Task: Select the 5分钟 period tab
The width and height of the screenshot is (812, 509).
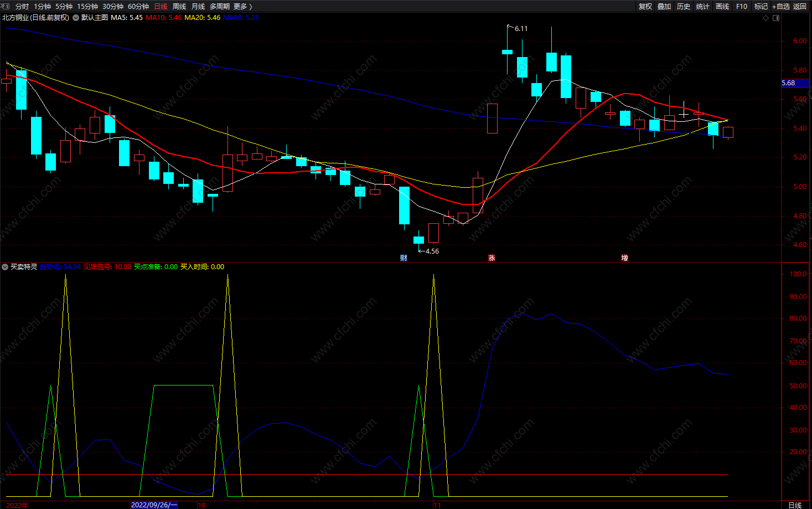Action: click(x=64, y=6)
